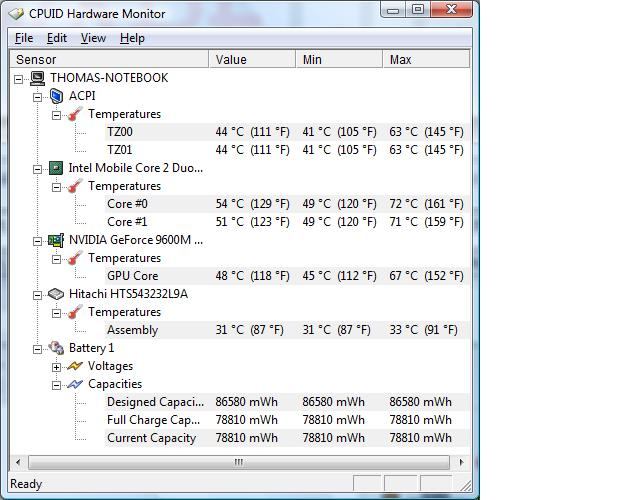This screenshot has height=500, width=640.
Task: Select the Current Capacity row
Action: click(x=287, y=438)
